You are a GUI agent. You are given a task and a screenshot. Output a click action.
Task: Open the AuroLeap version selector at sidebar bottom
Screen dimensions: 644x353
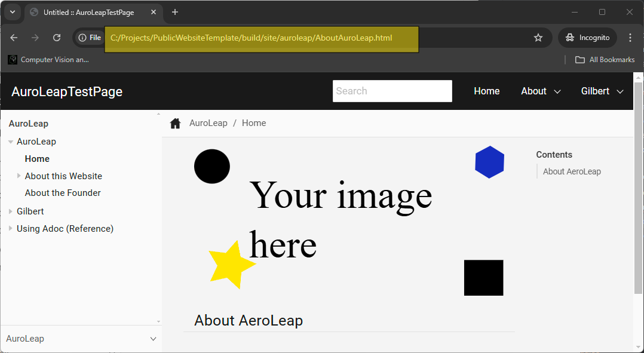point(81,339)
